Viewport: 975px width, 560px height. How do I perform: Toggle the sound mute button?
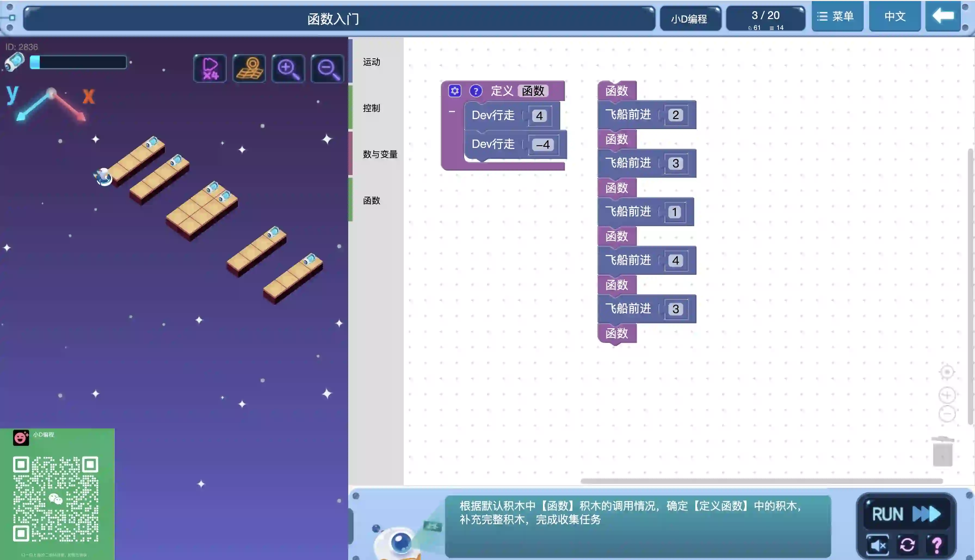(x=877, y=545)
